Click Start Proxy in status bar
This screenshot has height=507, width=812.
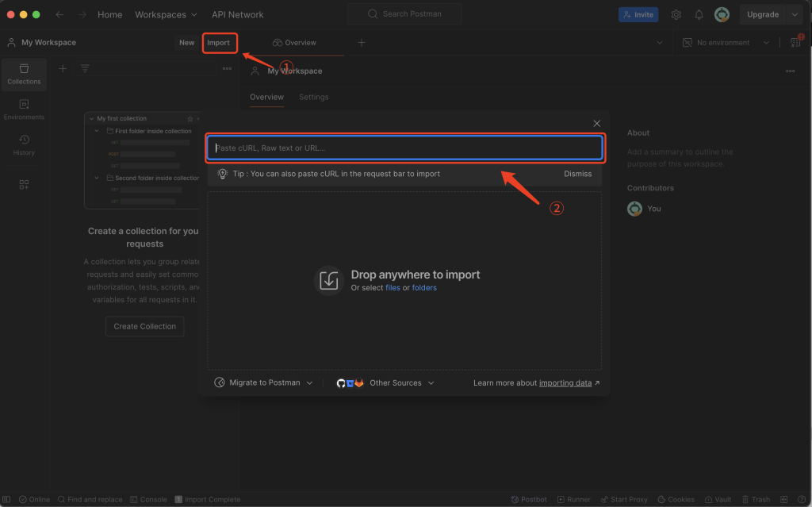624,499
